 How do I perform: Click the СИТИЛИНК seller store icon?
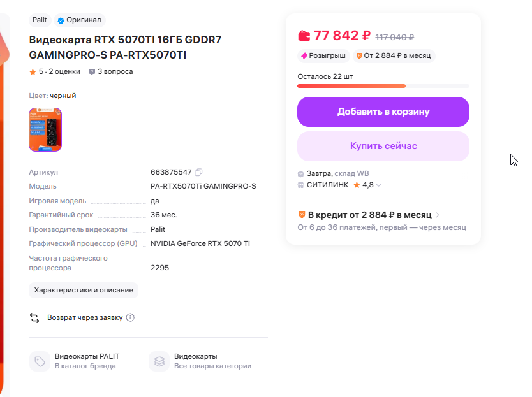pyautogui.click(x=301, y=185)
